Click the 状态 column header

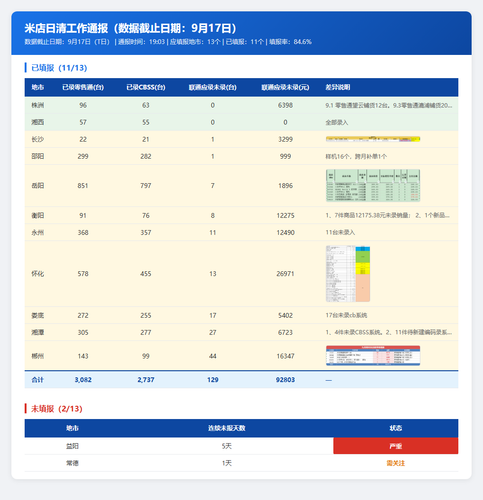coord(396,428)
